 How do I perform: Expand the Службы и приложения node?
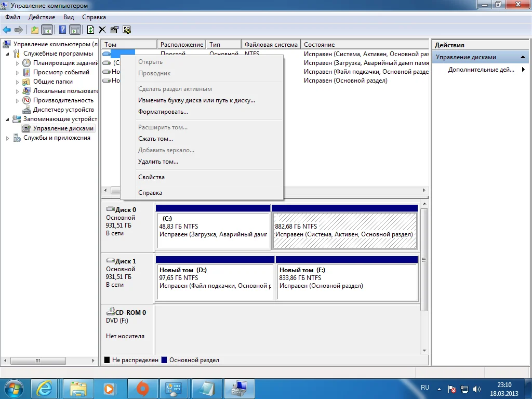pos(8,138)
